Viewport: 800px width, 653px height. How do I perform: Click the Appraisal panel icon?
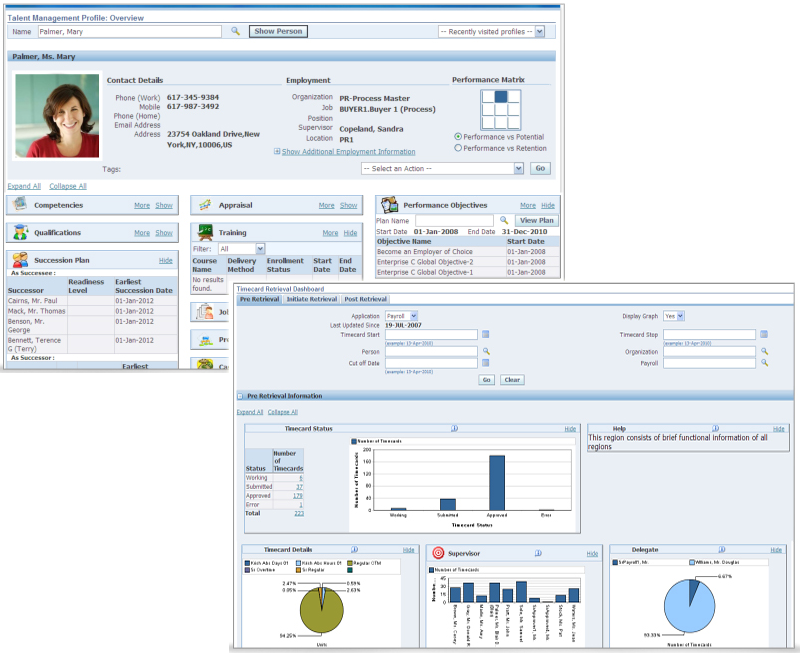click(204, 205)
